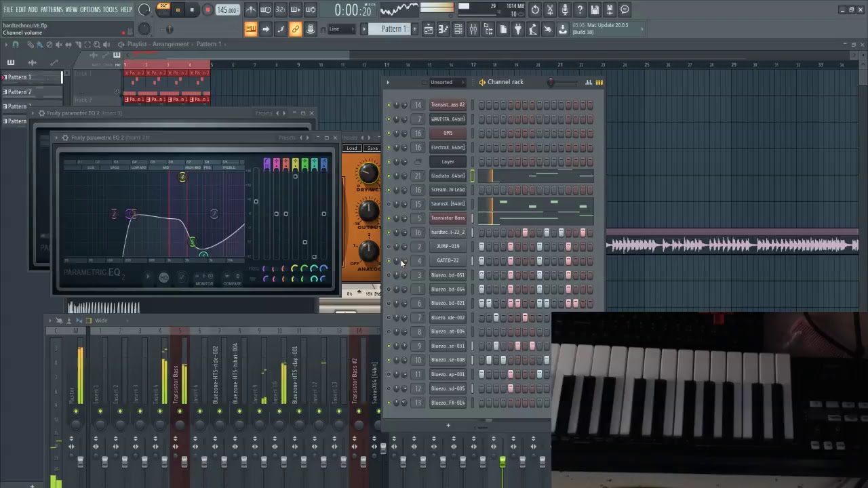Click the JUMP-019 channel button

(x=448, y=247)
